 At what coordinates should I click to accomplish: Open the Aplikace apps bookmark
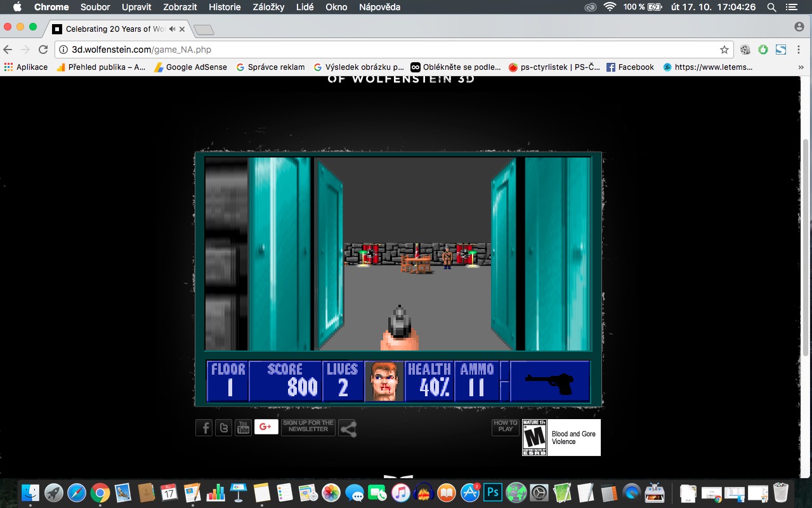(x=26, y=67)
